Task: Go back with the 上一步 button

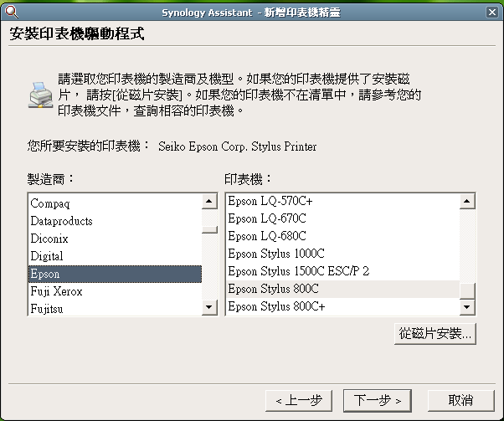Action: pos(299,401)
